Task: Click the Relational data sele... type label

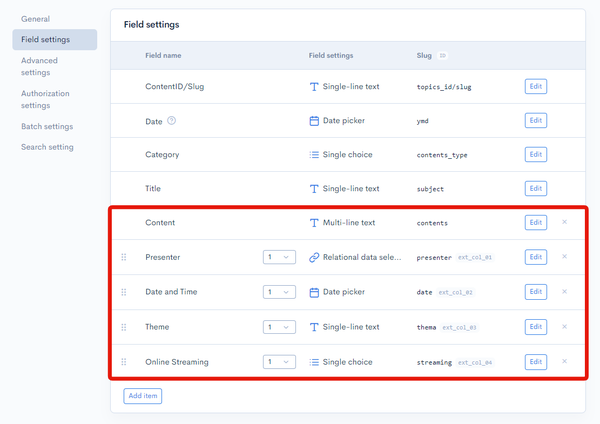Action: [362, 257]
